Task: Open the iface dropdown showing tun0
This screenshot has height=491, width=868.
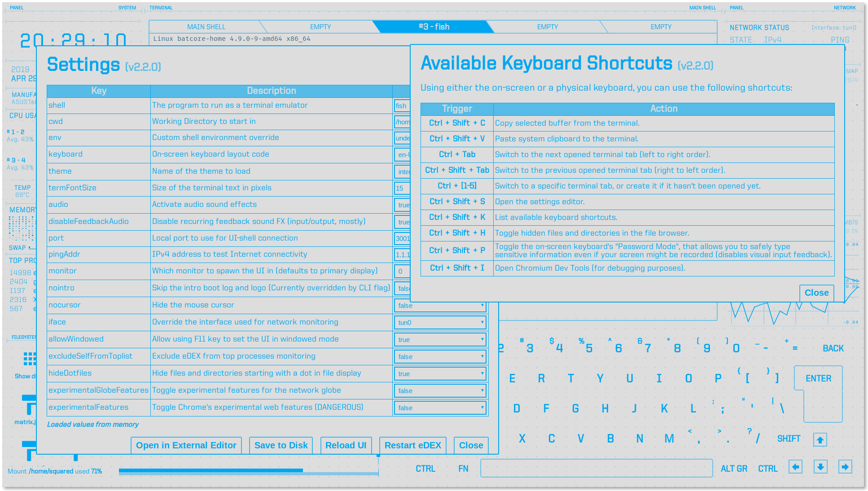Action: coord(439,322)
